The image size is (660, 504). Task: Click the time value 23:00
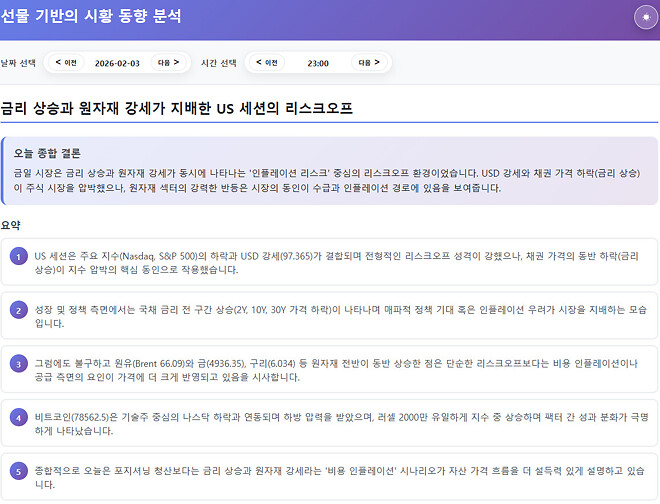click(x=318, y=63)
